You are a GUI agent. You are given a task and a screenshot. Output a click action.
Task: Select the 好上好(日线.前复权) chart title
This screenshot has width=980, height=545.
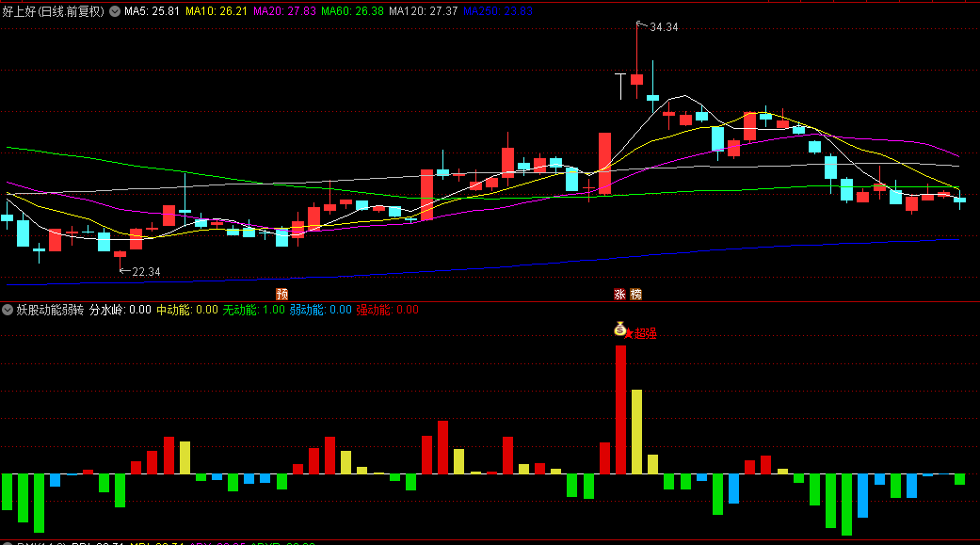click(53, 11)
